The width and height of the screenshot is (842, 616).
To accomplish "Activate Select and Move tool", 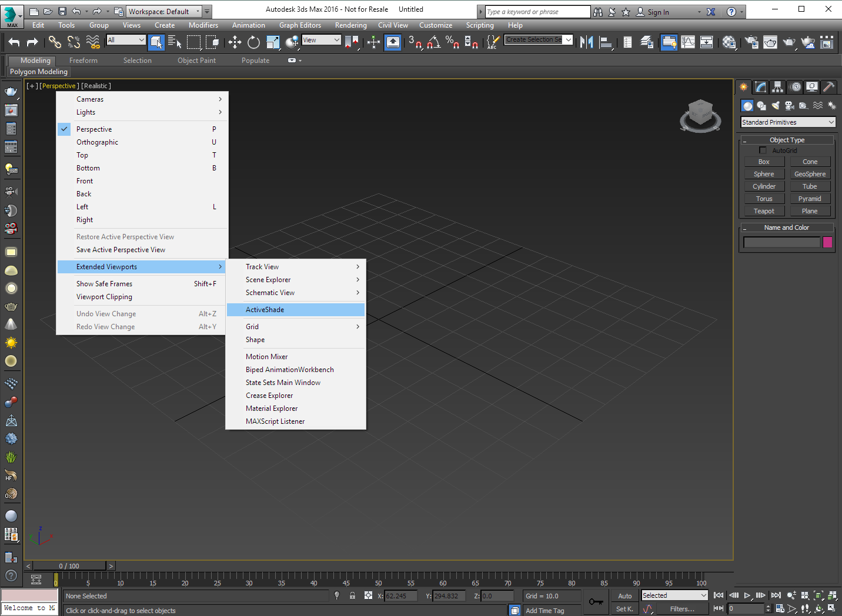I will [x=235, y=42].
